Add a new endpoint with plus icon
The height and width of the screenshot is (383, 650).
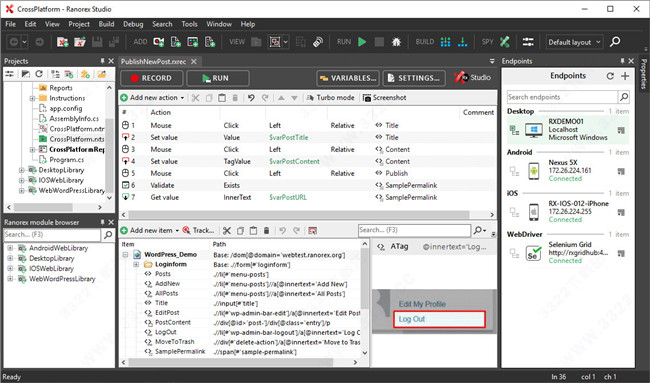(625, 76)
